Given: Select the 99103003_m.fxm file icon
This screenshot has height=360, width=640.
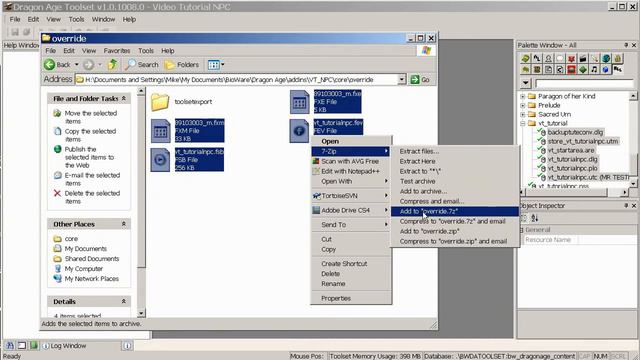Looking at the screenshot, I should coord(160,131).
